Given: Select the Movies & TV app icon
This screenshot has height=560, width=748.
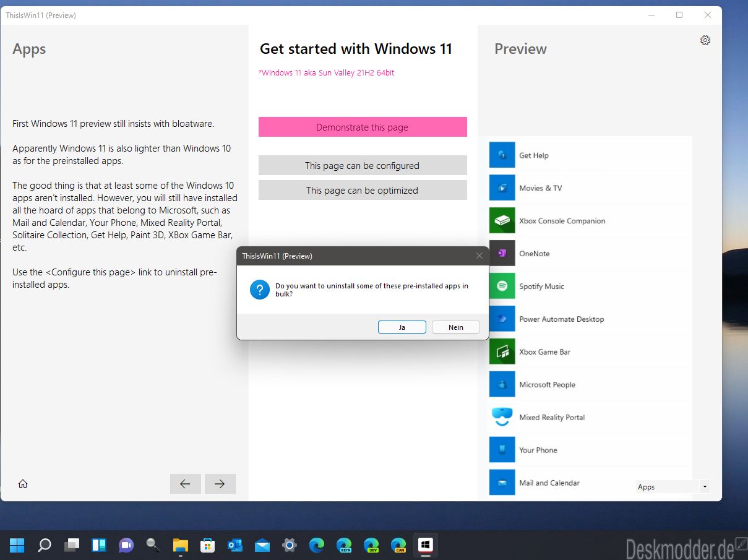Looking at the screenshot, I should click(502, 187).
